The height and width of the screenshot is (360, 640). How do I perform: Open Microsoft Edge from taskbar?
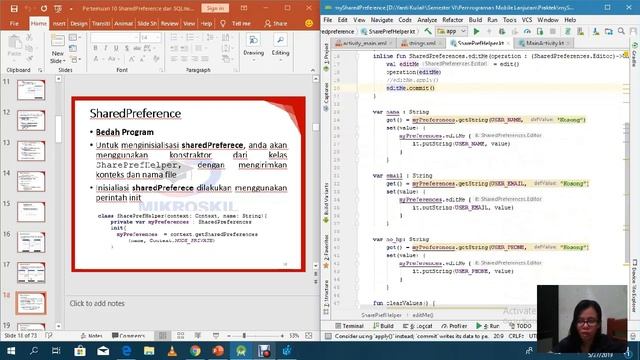click(x=126, y=351)
